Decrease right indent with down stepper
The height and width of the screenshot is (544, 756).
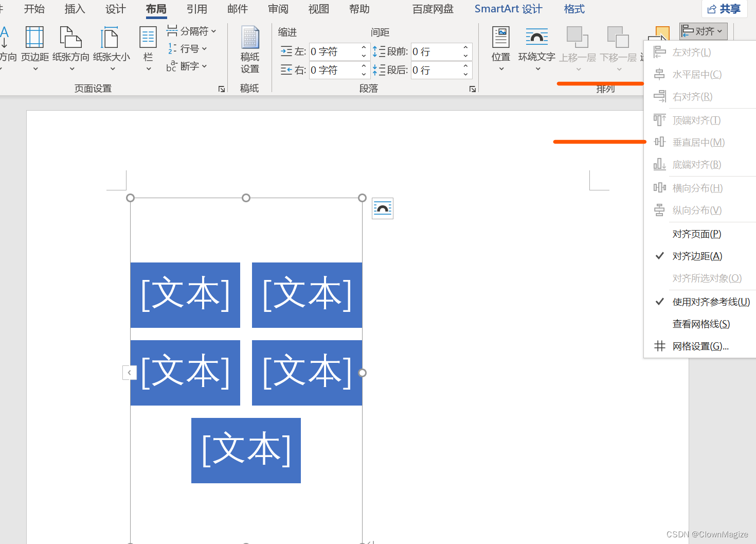(x=364, y=74)
